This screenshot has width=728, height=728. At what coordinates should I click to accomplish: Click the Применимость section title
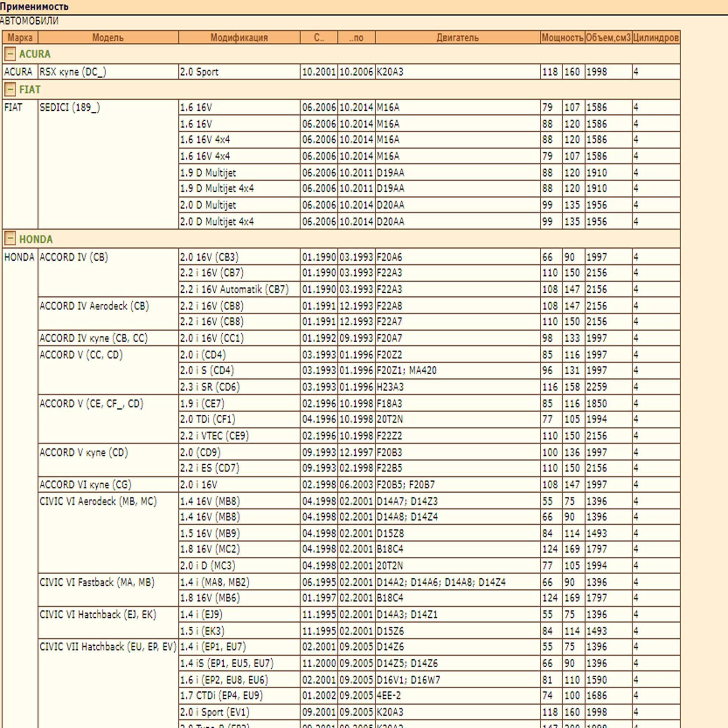[34, 6]
